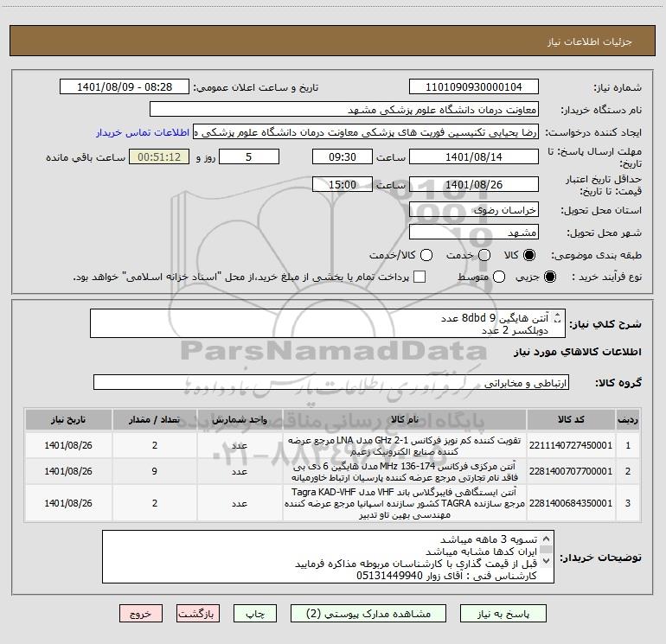
Task: Select the متوسط purchase type radio
Action: 499,277
